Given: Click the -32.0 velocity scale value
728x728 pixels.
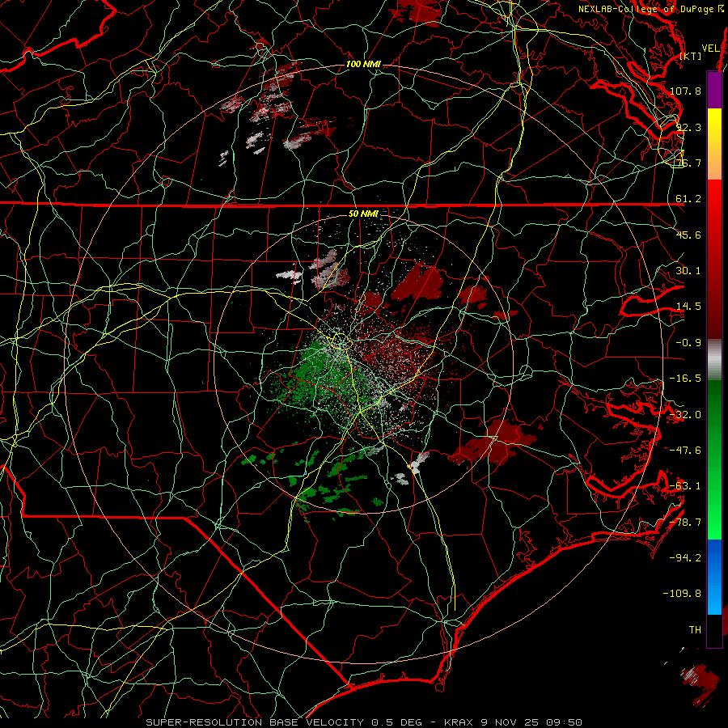Looking at the screenshot, I should pos(685,415).
